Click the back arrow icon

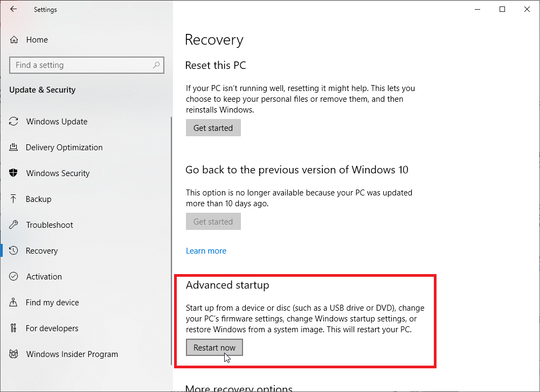point(13,9)
